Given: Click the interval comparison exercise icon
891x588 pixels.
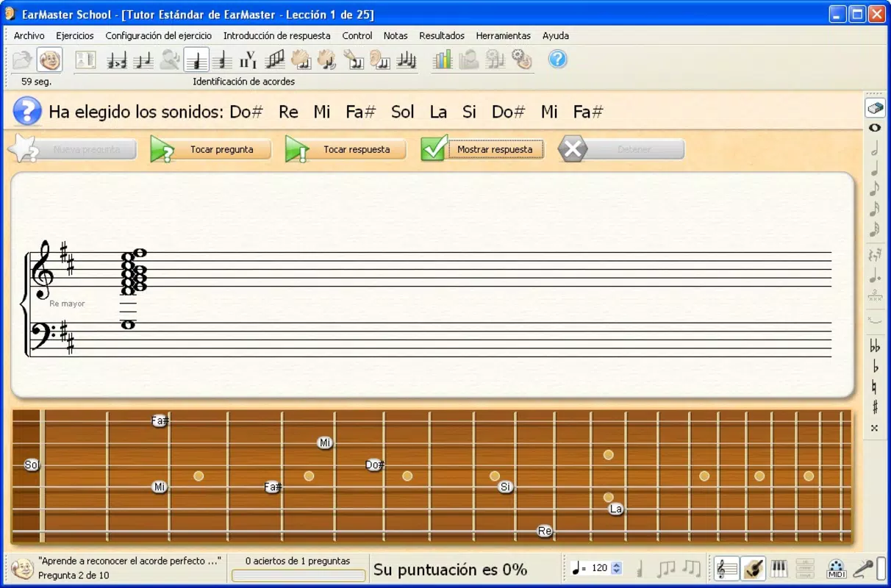Looking at the screenshot, I should (x=117, y=60).
